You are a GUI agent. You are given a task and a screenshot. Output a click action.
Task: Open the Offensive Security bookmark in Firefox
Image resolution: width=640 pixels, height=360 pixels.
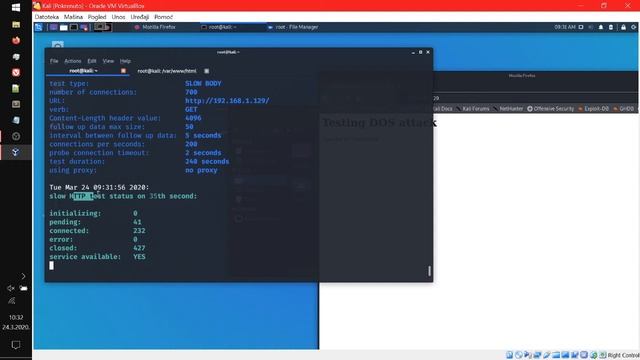point(550,109)
